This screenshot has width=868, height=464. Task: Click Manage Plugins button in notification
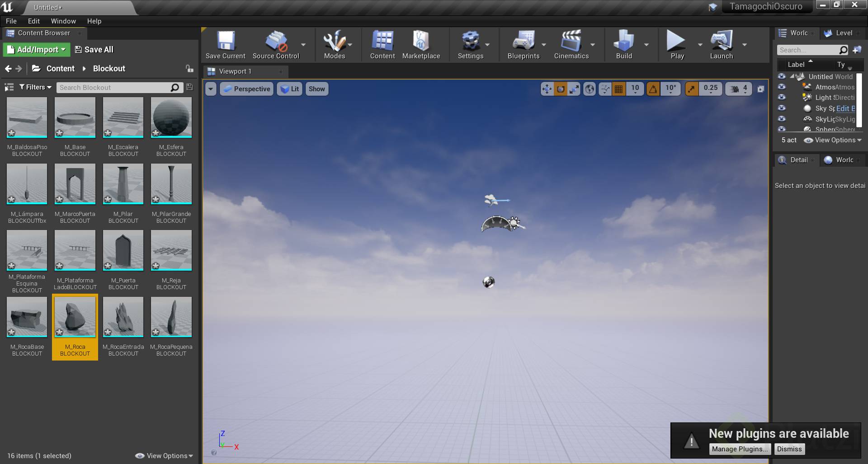[740, 449]
